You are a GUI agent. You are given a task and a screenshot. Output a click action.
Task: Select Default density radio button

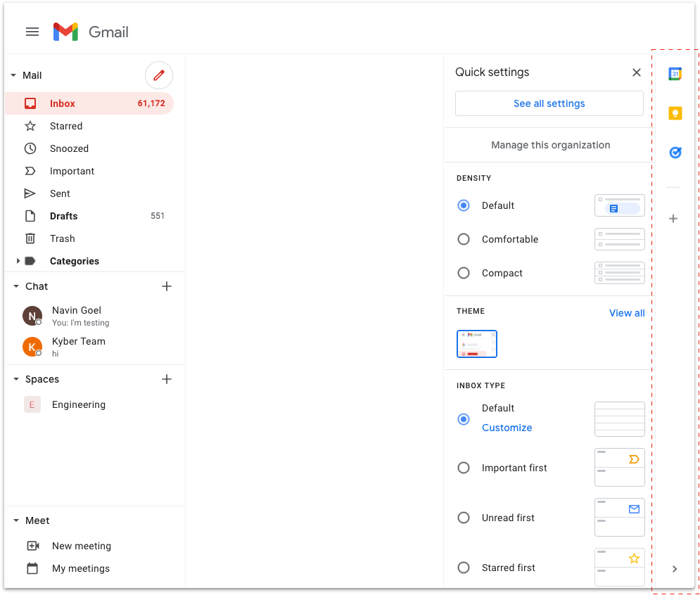point(464,205)
